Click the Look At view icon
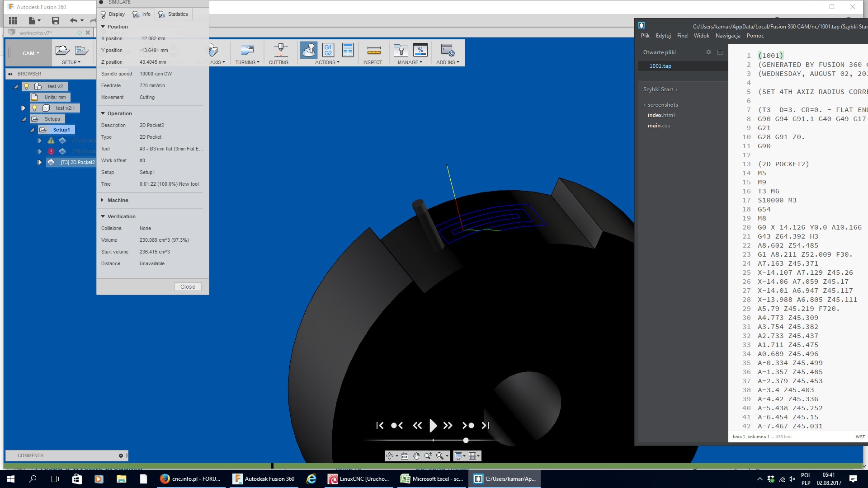Screen dimensions: 868x488 tap(405, 456)
